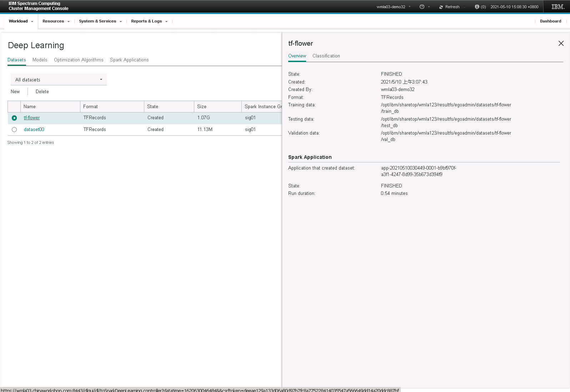This screenshot has height=392, width=570.
Task: Open the All datasets filter dropdown
Action: (x=59, y=80)
